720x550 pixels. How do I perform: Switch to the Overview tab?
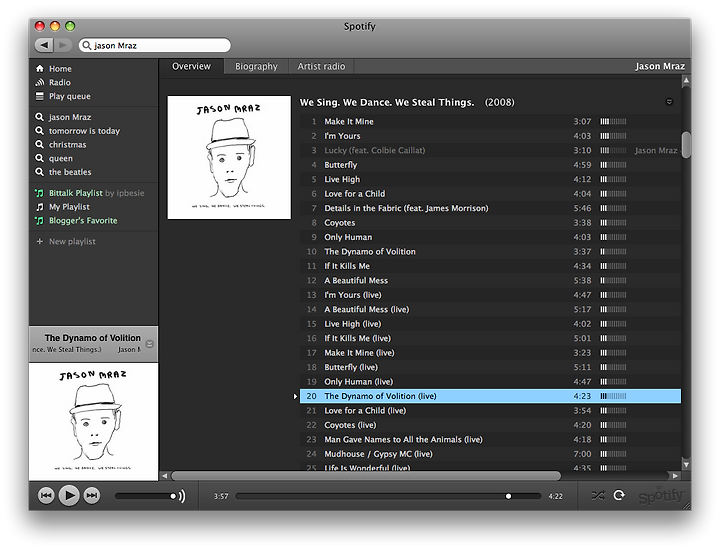[x=191, y=66]
